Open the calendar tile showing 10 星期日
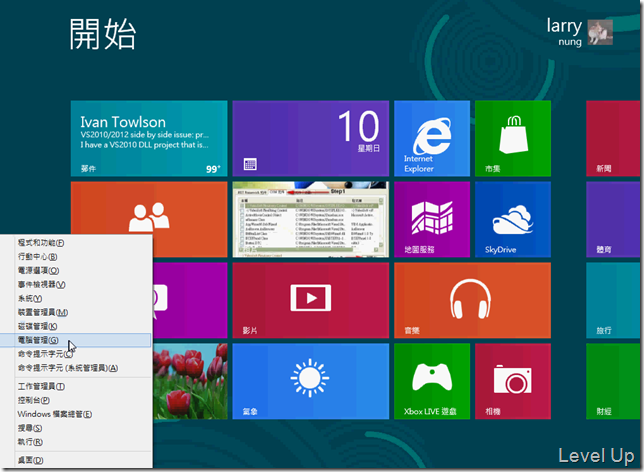Viewport: 644px width, 472px height. tap(310, 138)
